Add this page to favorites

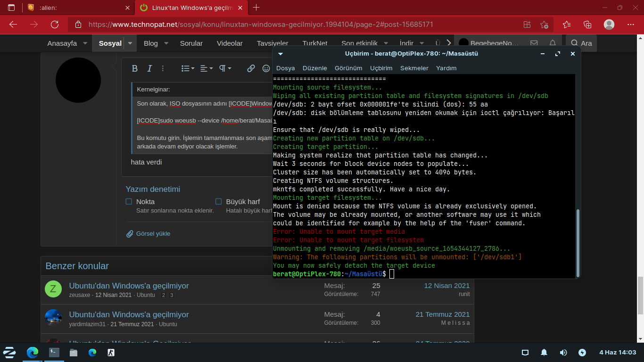[545, 25]
